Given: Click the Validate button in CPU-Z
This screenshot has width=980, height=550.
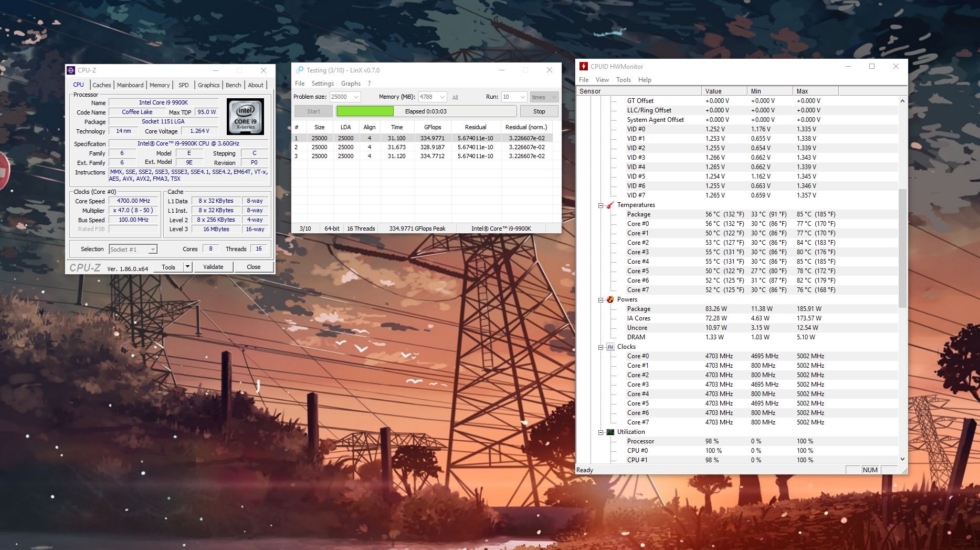Looking at the screenshot, I should (x=213, y=267).
